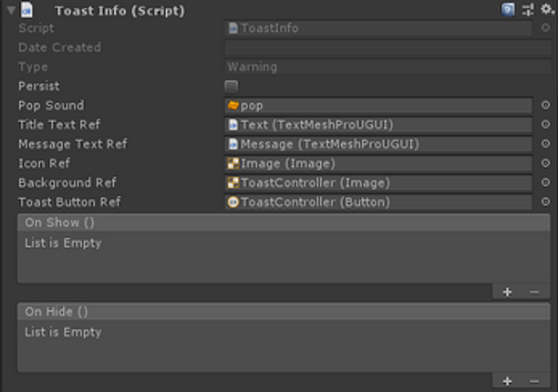Click the component preset slider icon

click(x=527, y=10)
